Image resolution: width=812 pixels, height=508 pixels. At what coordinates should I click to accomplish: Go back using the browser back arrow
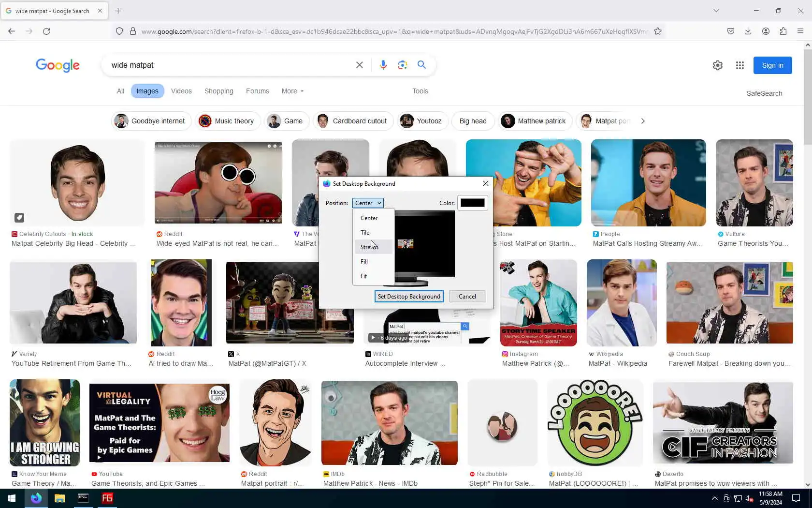point(12,31)
